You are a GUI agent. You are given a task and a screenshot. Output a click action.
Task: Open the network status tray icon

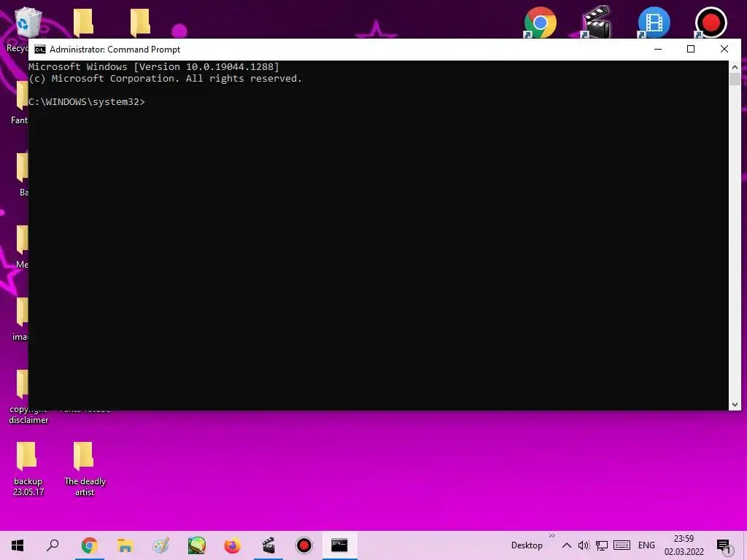tap(602, 545)
